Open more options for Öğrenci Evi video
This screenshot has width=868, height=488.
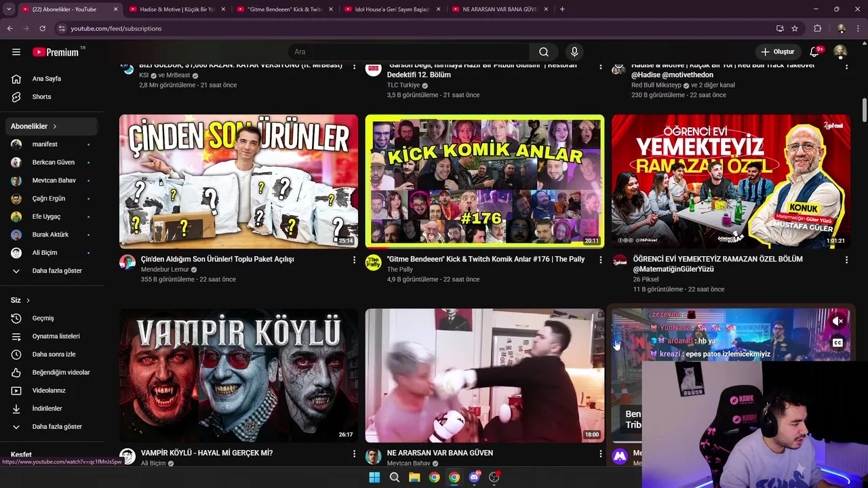846,260
